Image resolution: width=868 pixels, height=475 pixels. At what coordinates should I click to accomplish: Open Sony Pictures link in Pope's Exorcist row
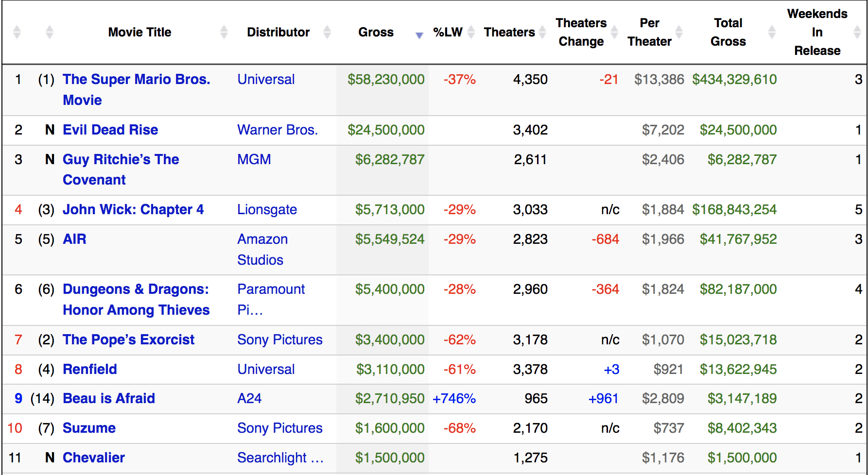280,339
